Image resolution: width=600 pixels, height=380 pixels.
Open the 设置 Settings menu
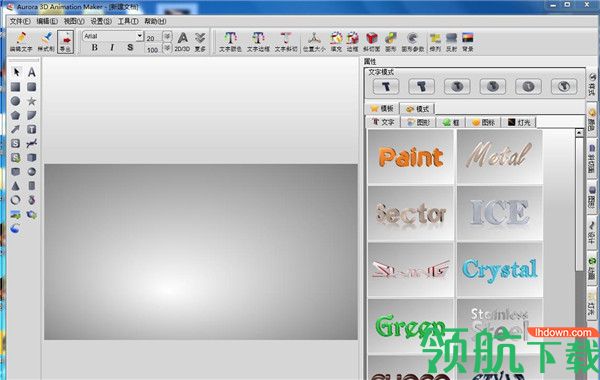point(101,21)
